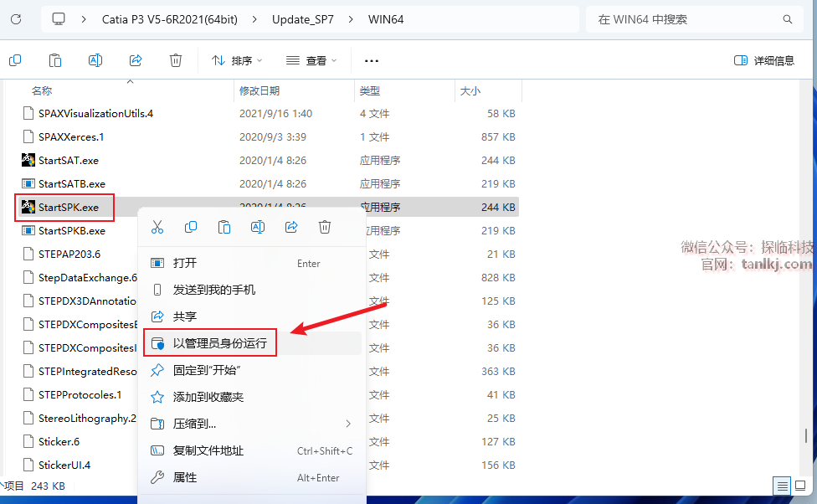The width and height of the screenshot is (817, 504).
Task: Switch to details view icon in status bar
Action: click(782, 486)
